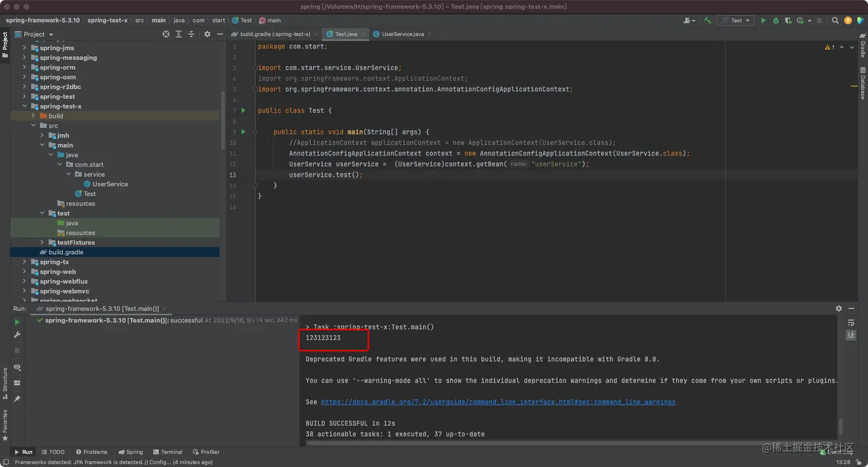Toggle scroll-to-end in the Run console

pyautogui.click(x=851, y=335)
